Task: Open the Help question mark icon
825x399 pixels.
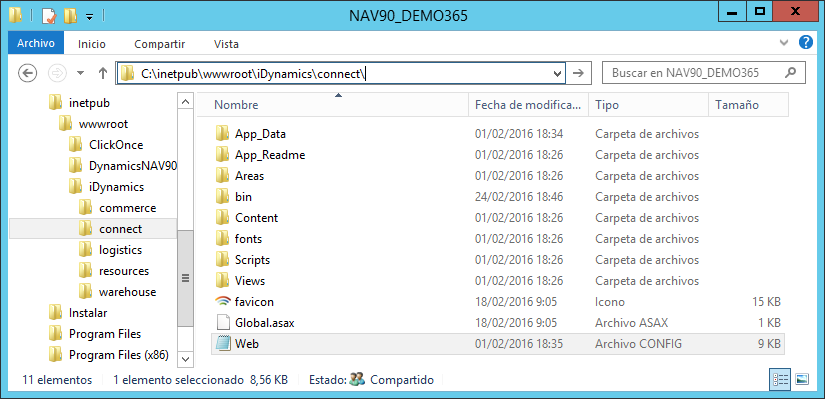Action: point(806,42)
